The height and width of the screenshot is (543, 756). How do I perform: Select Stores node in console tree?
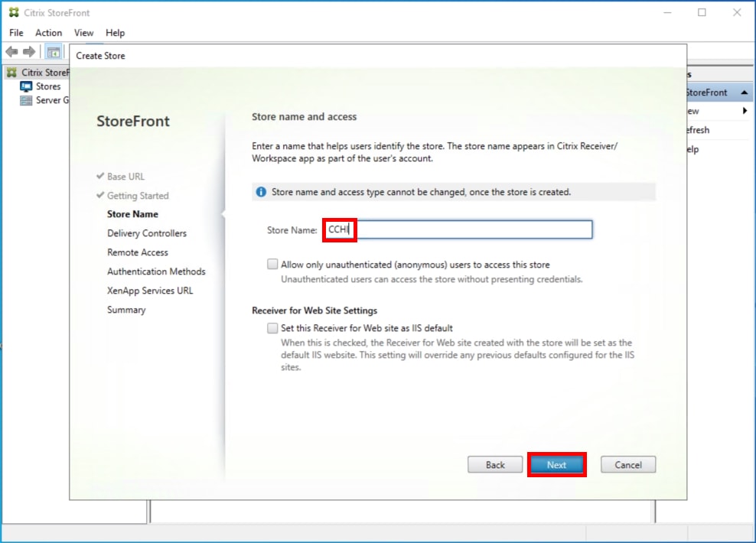coord(48,86)
